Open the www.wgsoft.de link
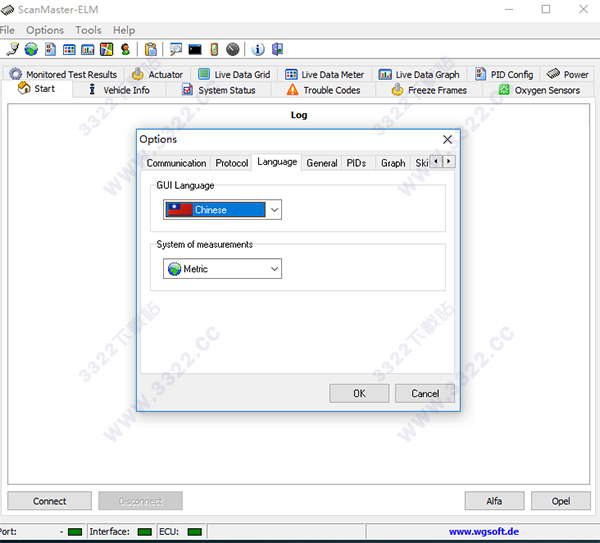 coord(484,532)
